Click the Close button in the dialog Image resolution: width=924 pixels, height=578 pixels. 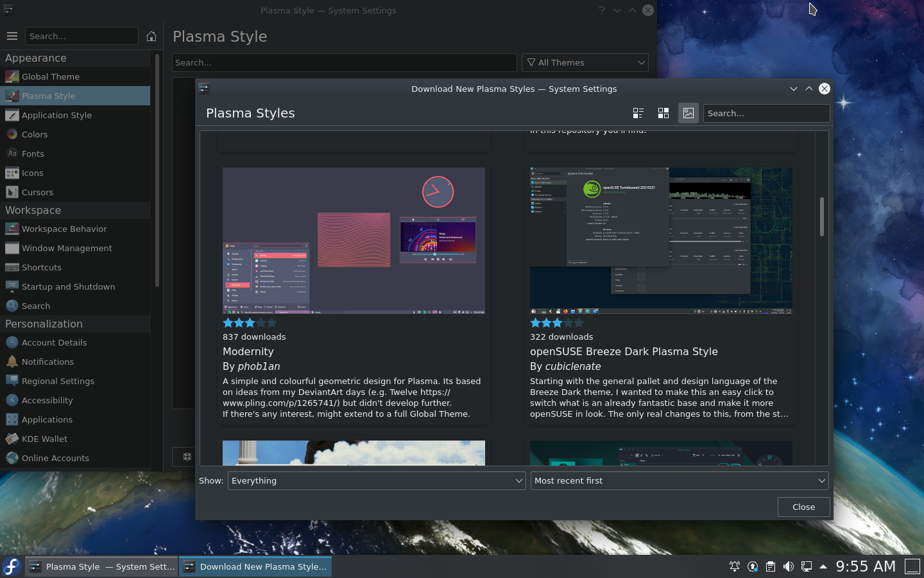click(803, 507)
